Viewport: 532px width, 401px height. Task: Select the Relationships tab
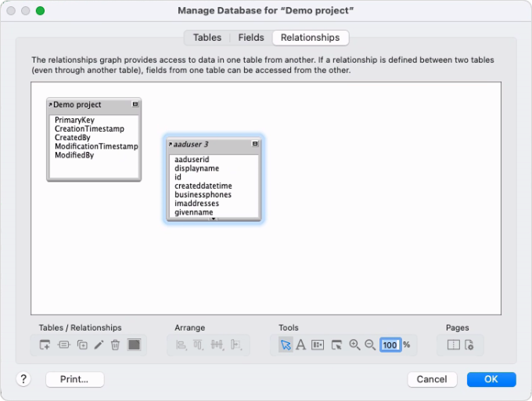click(310, 38)
